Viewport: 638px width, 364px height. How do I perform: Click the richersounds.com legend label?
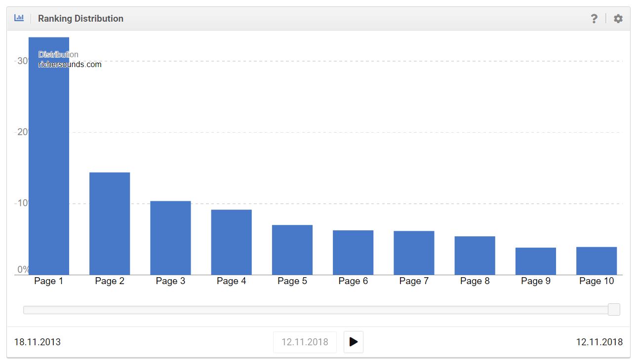[70, 64]
